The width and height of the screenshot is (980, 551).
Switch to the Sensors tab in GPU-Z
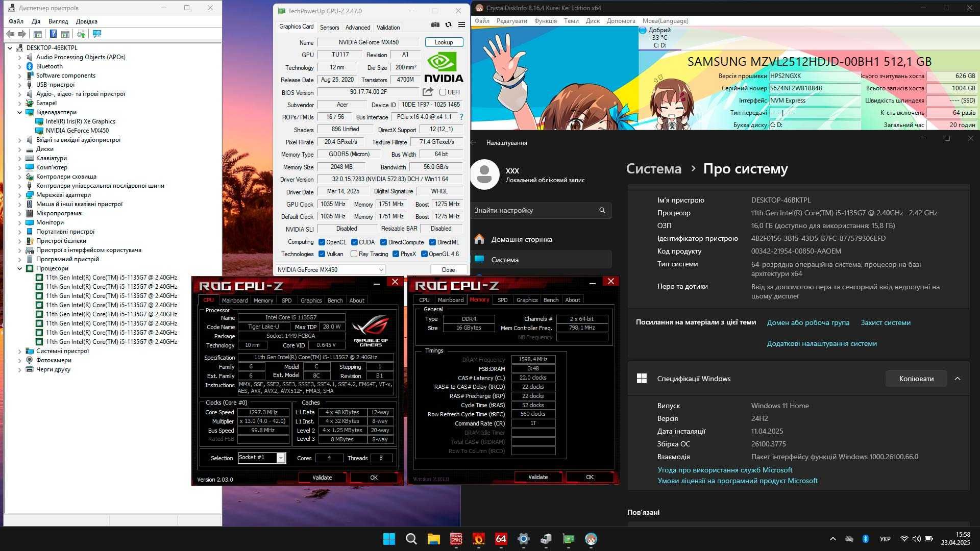329,28
